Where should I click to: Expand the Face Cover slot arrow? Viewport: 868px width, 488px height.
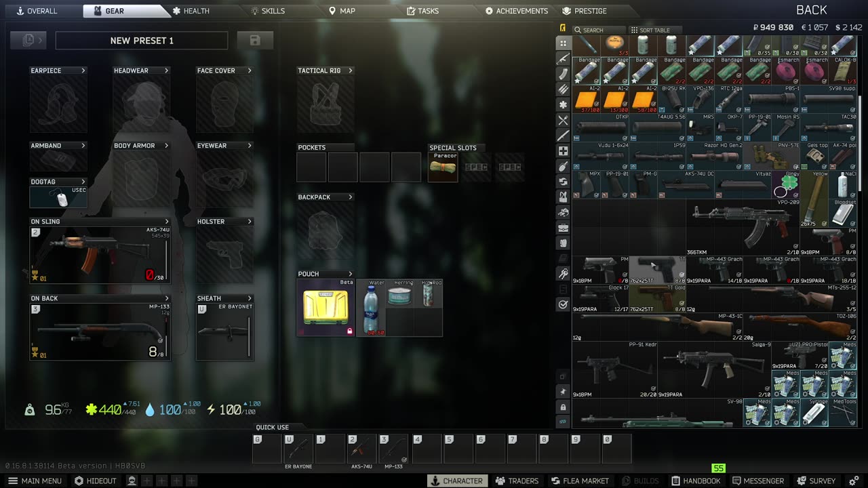coord(250,70)
